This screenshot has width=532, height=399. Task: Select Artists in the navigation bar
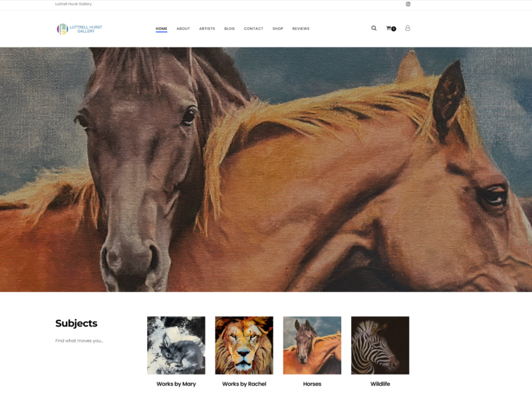(x=207, y=29)
